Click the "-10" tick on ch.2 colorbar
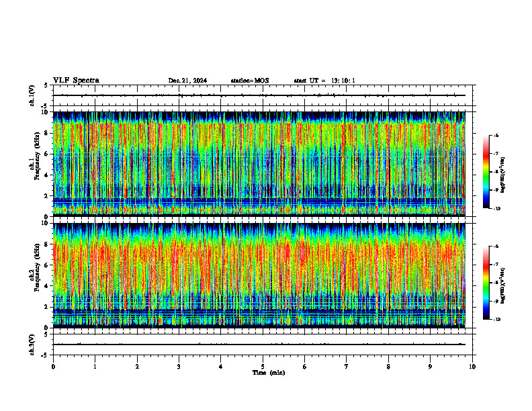 (496, 320)
